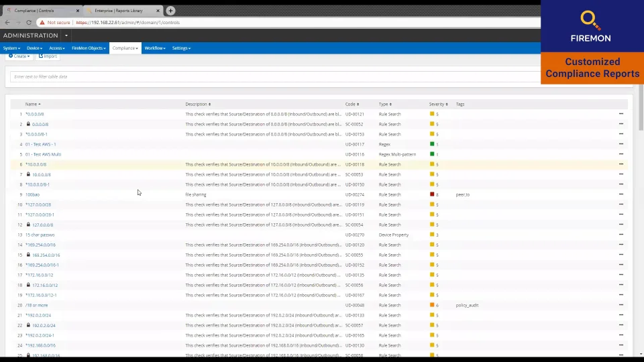The width and height of the screenshot is (644, 362).
Task: Open the 15 char passwo control link
Action: [x=40, y=235]
